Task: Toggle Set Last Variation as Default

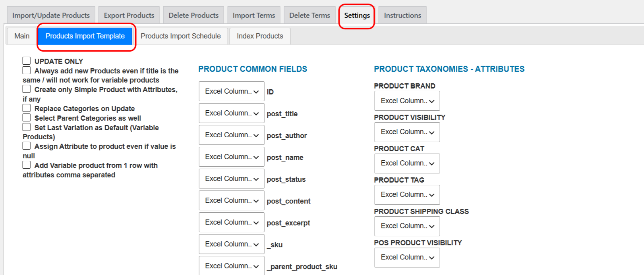Action: click(x=27, y=127)
